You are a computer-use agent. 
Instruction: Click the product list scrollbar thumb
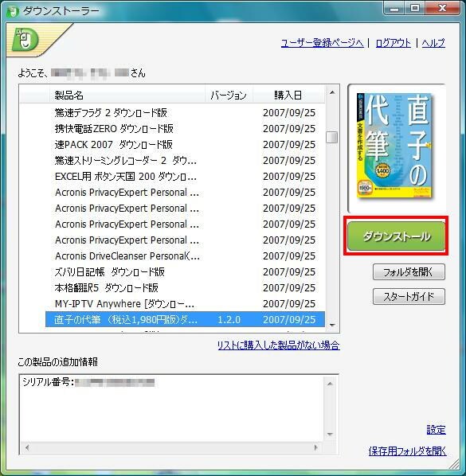coord(332,137)
